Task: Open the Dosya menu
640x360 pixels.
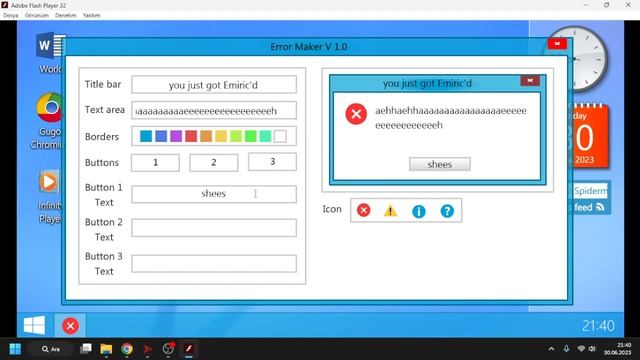Action: (11, 15)
